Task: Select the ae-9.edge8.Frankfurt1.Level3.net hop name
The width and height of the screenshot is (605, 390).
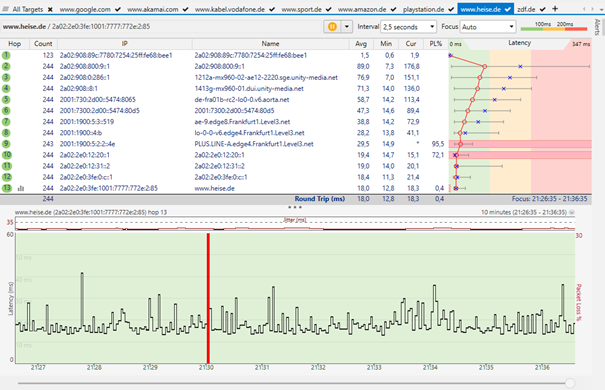Action: tap(242, 122)
